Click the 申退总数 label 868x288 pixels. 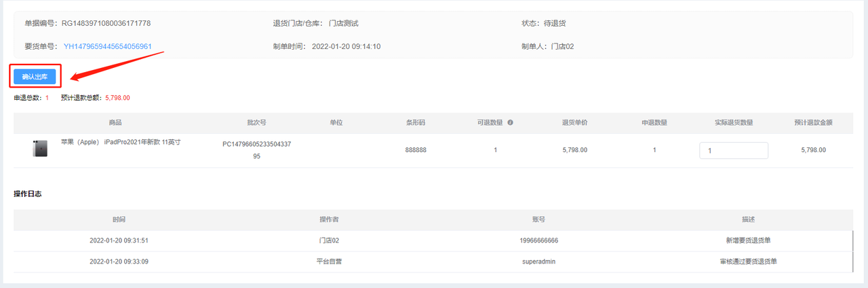(28, 98)
